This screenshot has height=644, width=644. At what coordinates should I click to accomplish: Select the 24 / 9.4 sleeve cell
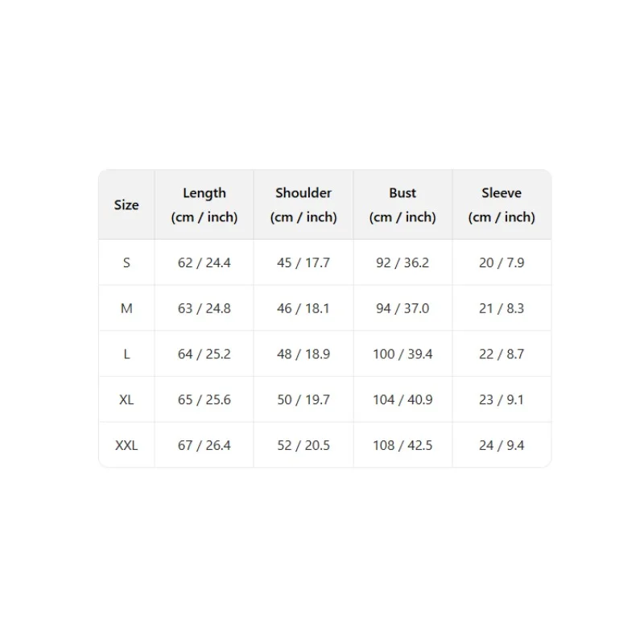click(502, 445)
